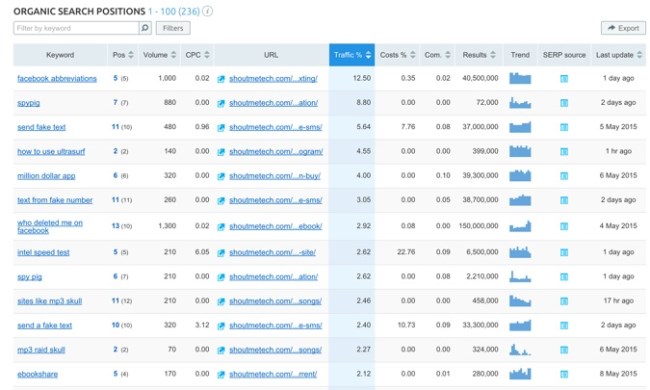The image size is (650, 390).
Task: Sort table by Pos column
Action: click(131, 55)
